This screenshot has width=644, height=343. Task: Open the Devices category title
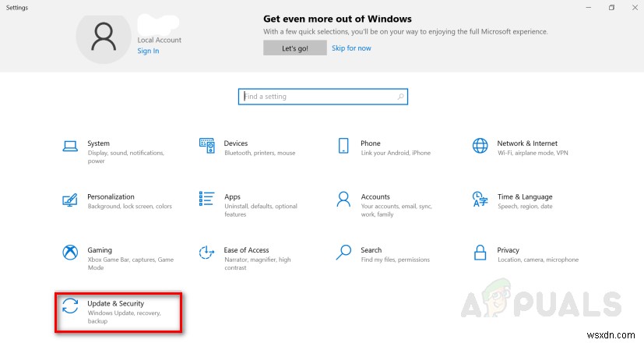[x=236, y=143]
